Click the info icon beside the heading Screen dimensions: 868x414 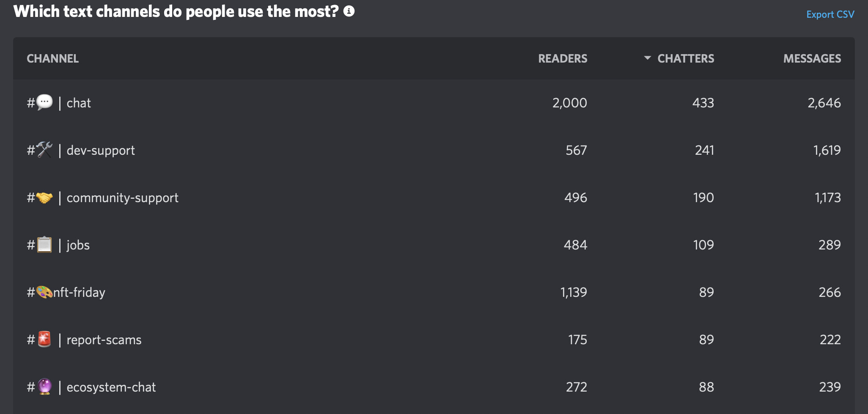click(349, 11)
